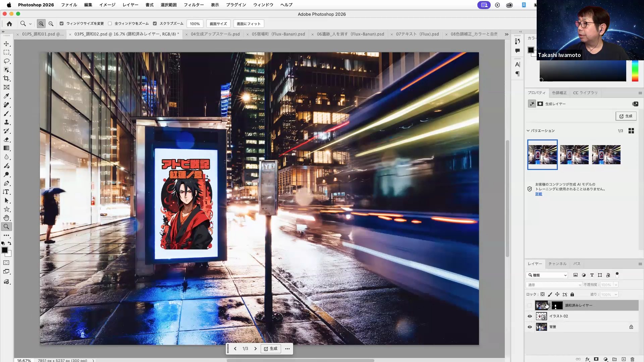Click the 画面にフィット button
The height and width of the screenshot is (362, 644).
pos(249,24)
